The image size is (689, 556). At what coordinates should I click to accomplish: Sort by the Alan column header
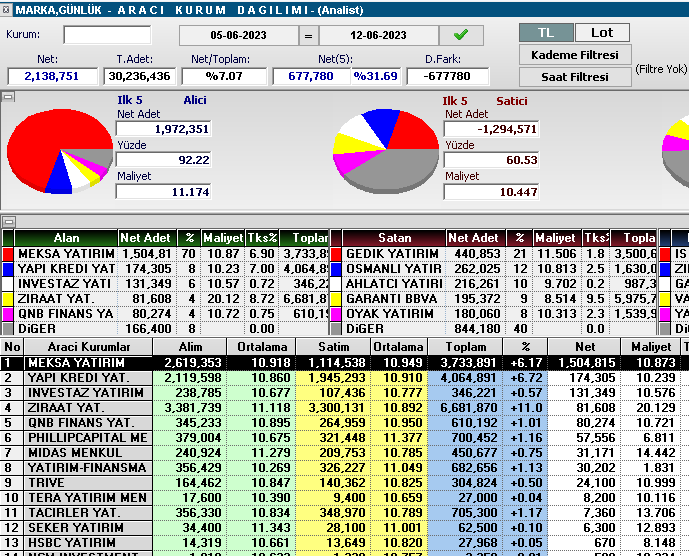point(66,238)
